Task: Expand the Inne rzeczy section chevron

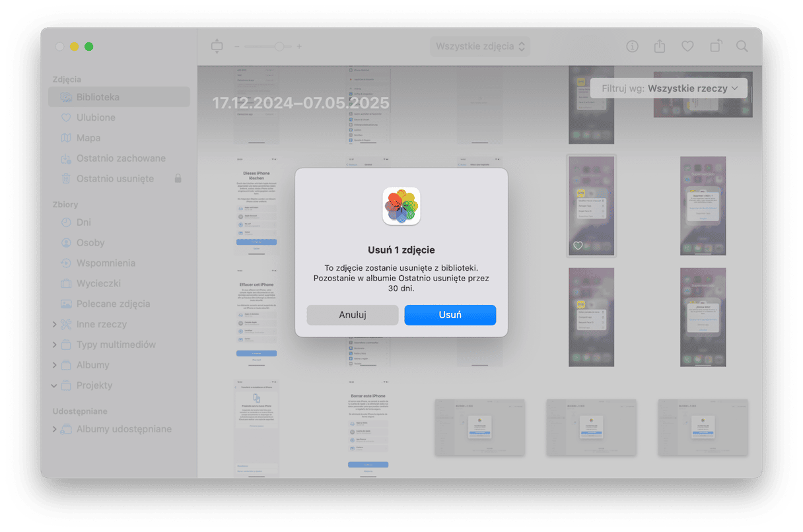Action: [54, 325]
